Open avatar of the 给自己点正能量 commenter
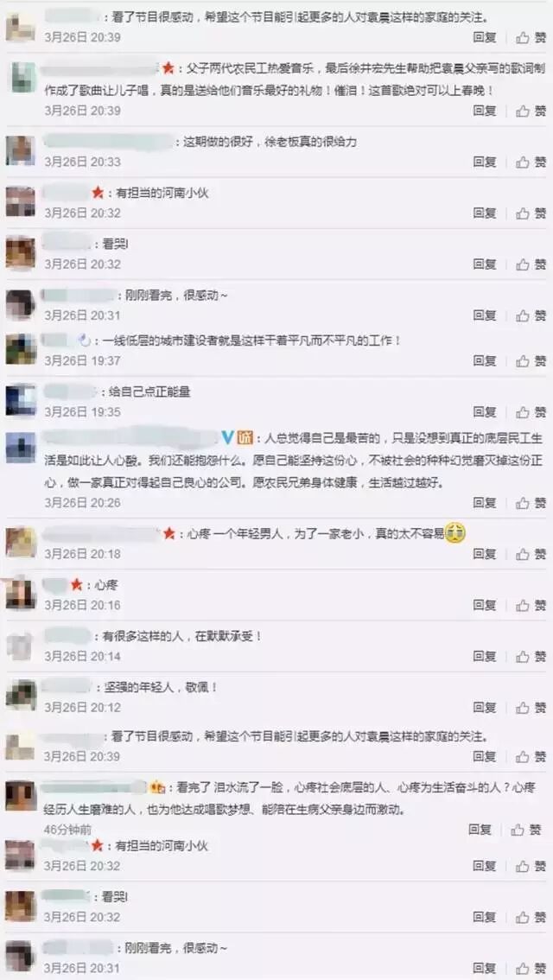 (20, 401)
